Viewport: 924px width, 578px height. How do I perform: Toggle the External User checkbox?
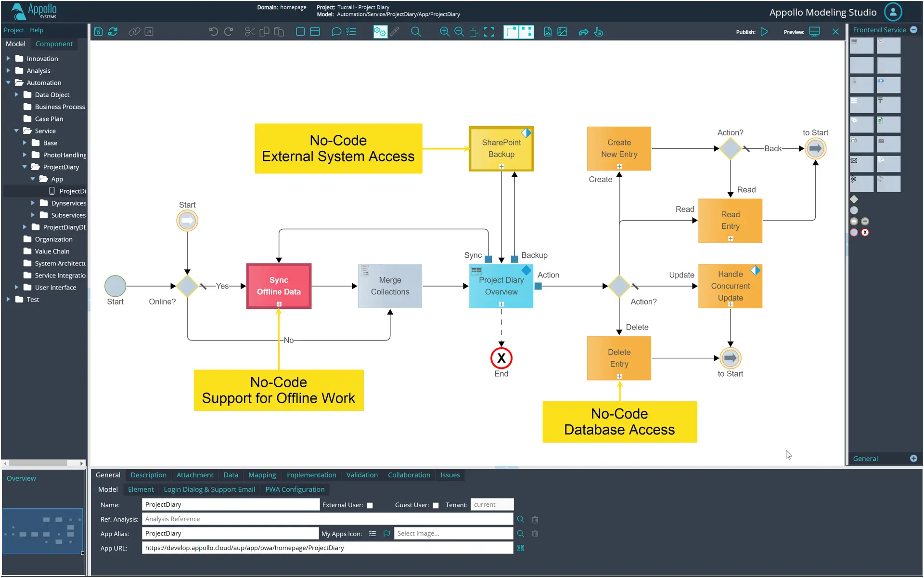point(370,505)
